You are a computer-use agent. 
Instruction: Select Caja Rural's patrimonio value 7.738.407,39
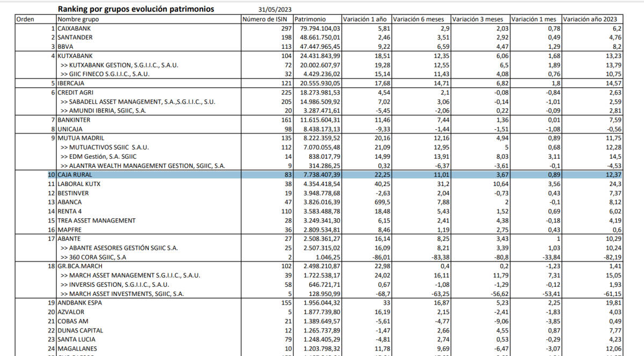click(322, 175)
